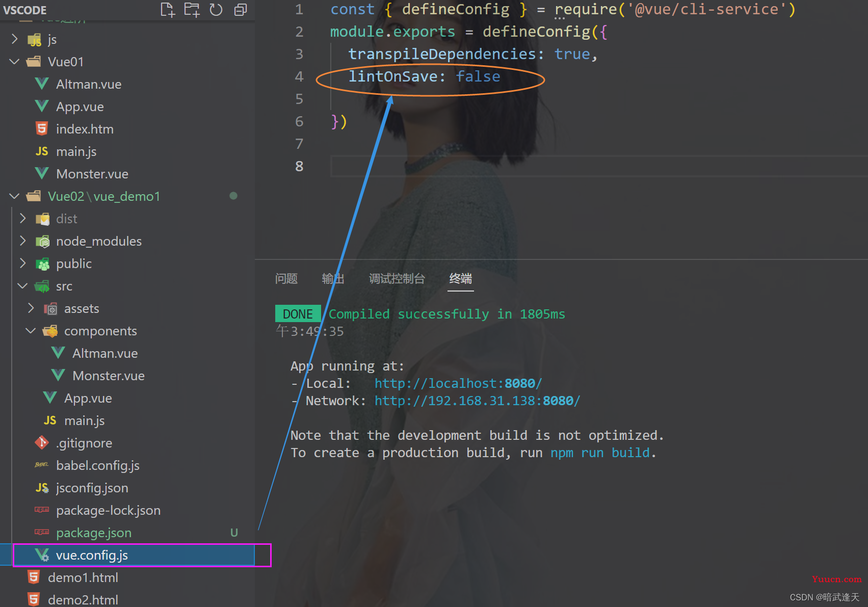
Task: Refresh the explorer with the refresh icon
Action: pos(216,10)
